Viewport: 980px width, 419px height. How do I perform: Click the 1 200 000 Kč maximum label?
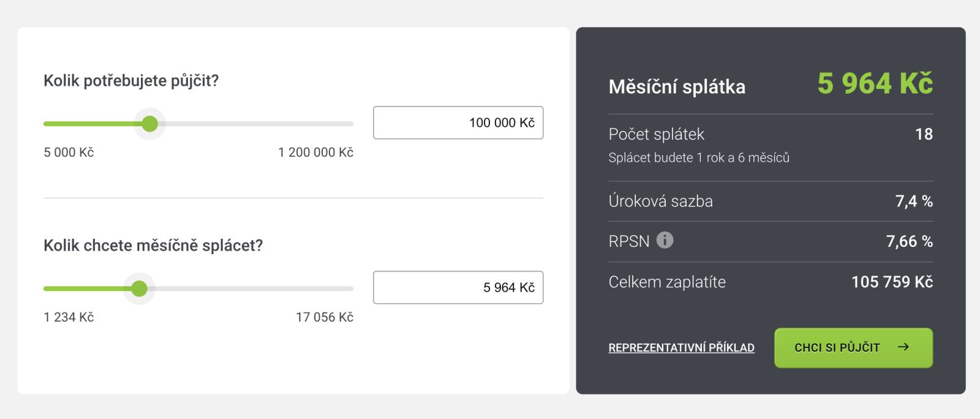pyautogui.click(x=315, y=153)
